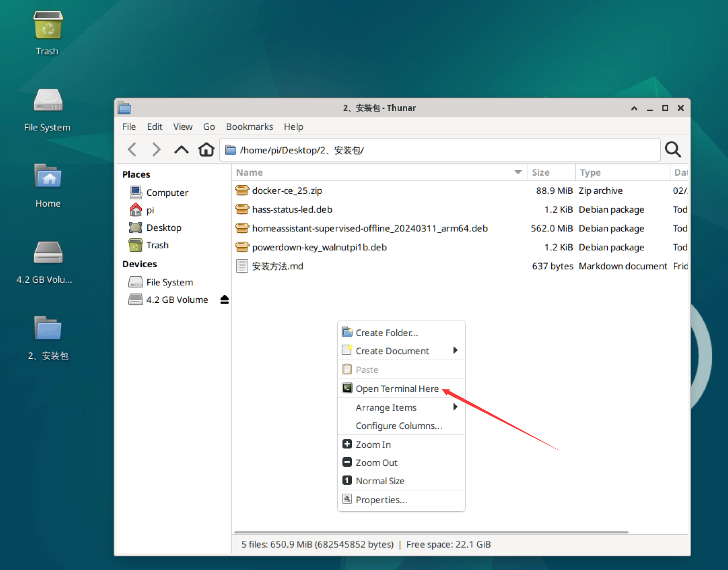Select the hass-status-led.deb file name
The height and width of the screenshot is (570, 728).
(x=292, y=209)
